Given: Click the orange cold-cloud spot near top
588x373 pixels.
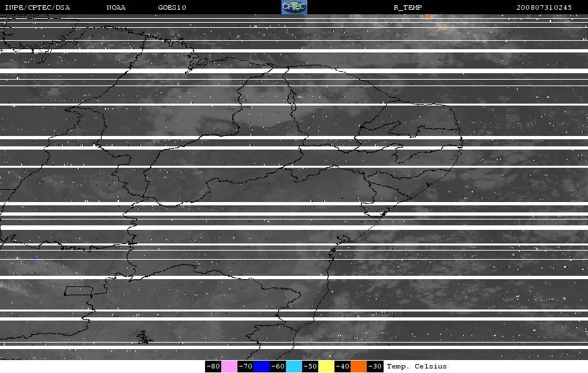Looking at the screenshot, I should point(429,16).
